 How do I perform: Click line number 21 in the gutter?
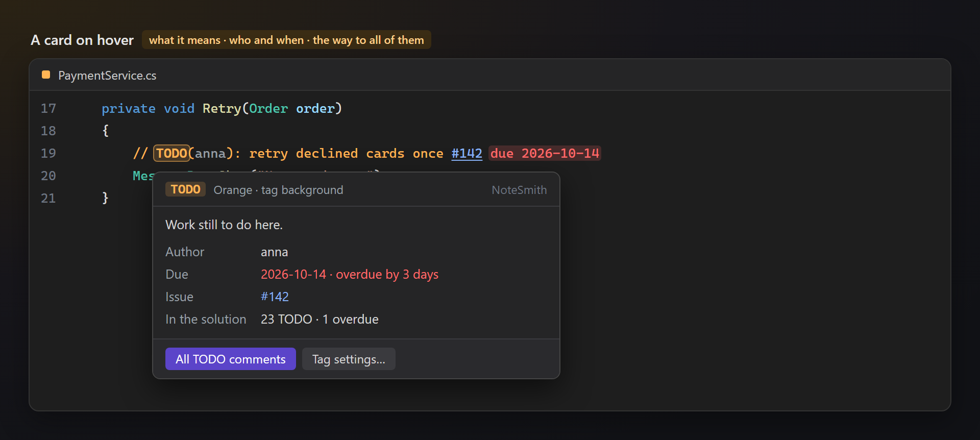48,198
